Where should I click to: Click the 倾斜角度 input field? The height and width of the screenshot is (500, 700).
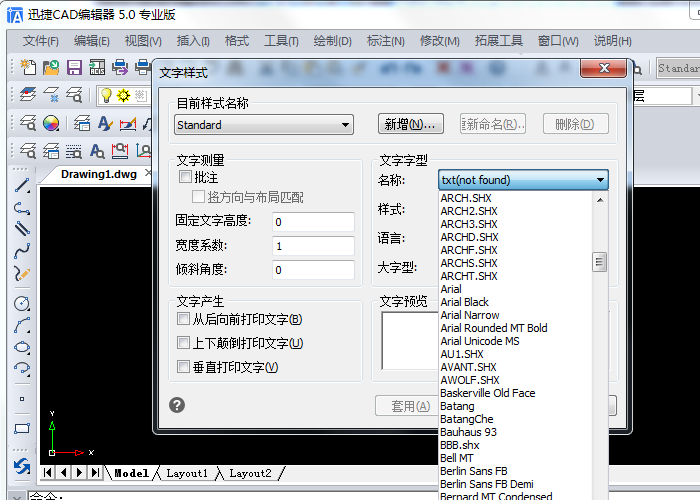(313, 270)
